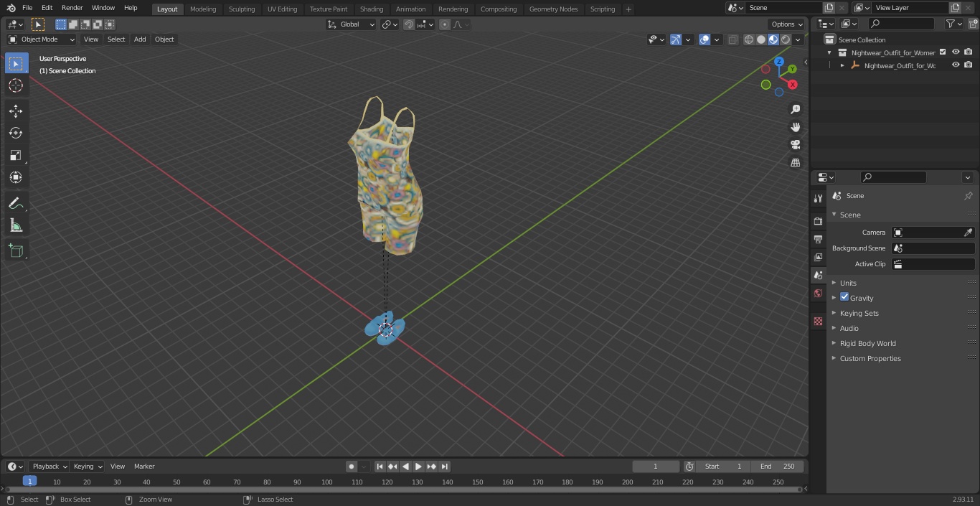Open World properties tab icon

(x=818, y=294)
